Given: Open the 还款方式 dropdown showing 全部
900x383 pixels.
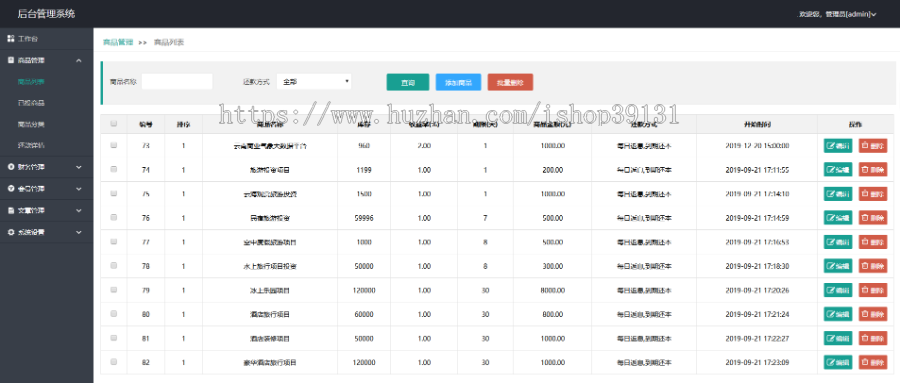Looking at the screenshot, I should coord(314,82).
